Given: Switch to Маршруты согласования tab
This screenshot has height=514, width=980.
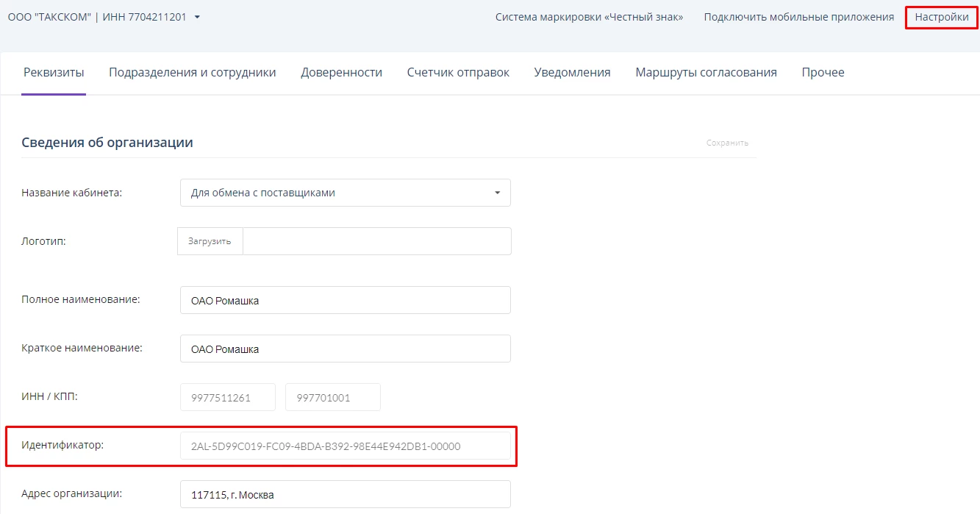Looking at the screenshot, I should 706,72.
